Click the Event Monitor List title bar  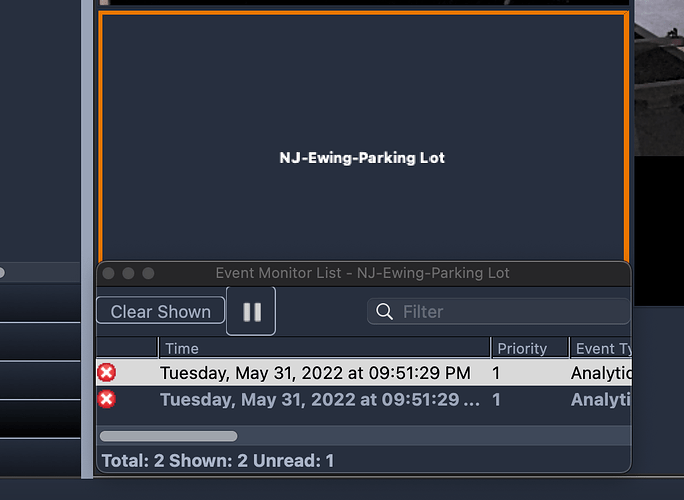point(363,273)
